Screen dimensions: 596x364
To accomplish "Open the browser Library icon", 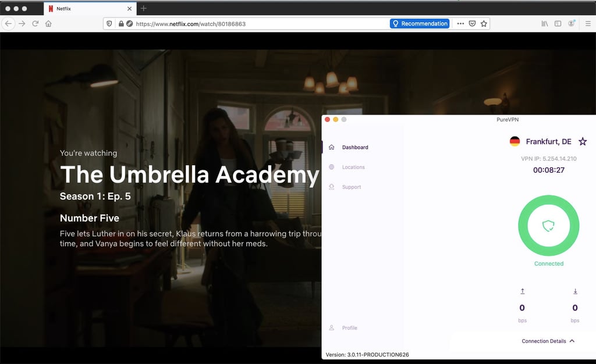I will click(545, 23).
